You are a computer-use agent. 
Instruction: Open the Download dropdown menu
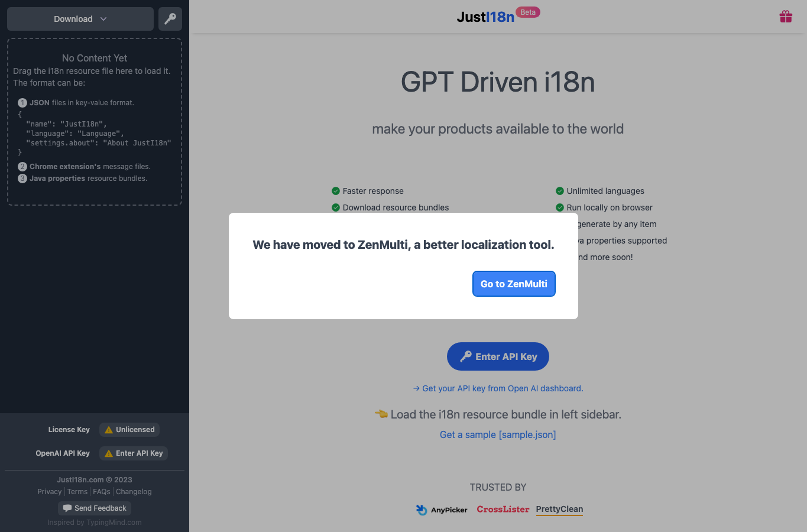click(80, 19)
